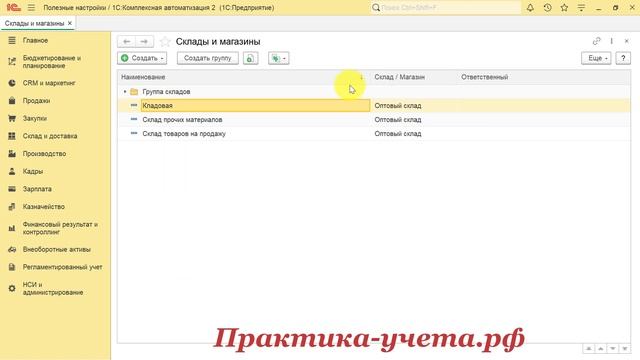The height and width of the screenshot is (360, 640).
Task: Click the 1C logo icon
Action: click(x=13, y=7)
